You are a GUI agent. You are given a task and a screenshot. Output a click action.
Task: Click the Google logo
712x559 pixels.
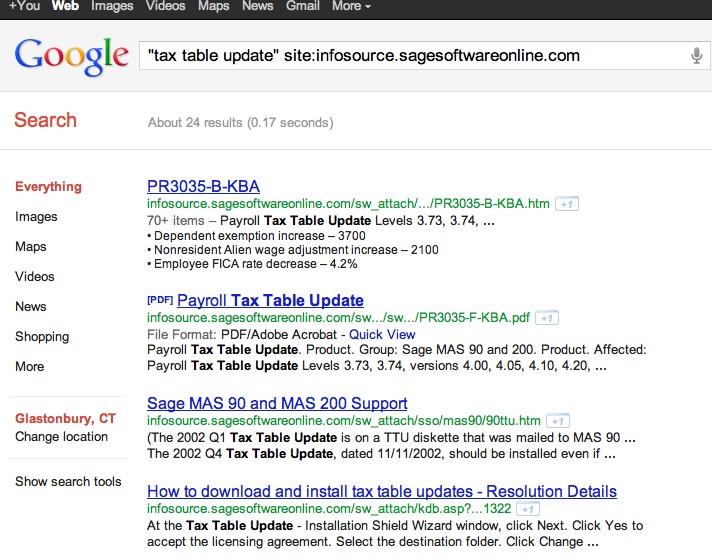click(71, 56)
